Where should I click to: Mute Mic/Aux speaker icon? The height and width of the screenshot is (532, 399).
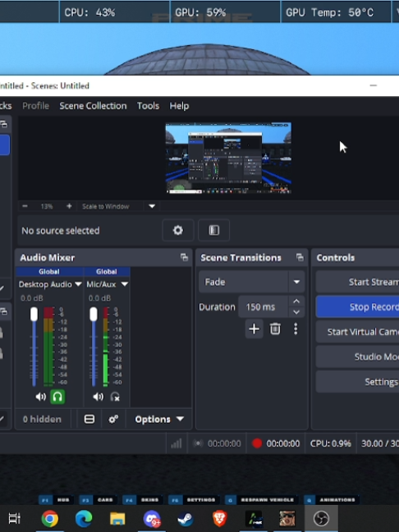(98, 397)
